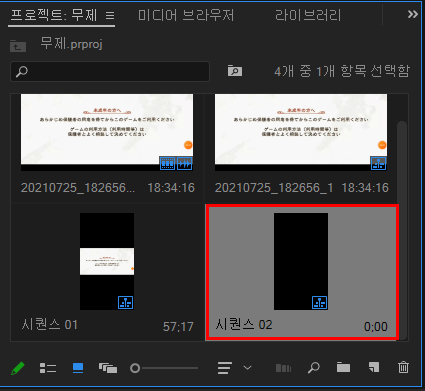Select the 20210725_182656_1 clip thumbnail

click(301, 132)
